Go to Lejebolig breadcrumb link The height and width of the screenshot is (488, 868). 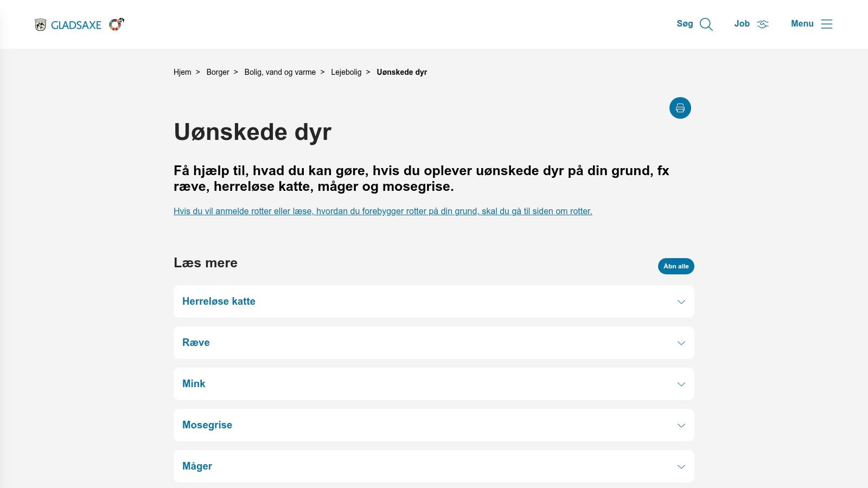(x=346, y=72)
